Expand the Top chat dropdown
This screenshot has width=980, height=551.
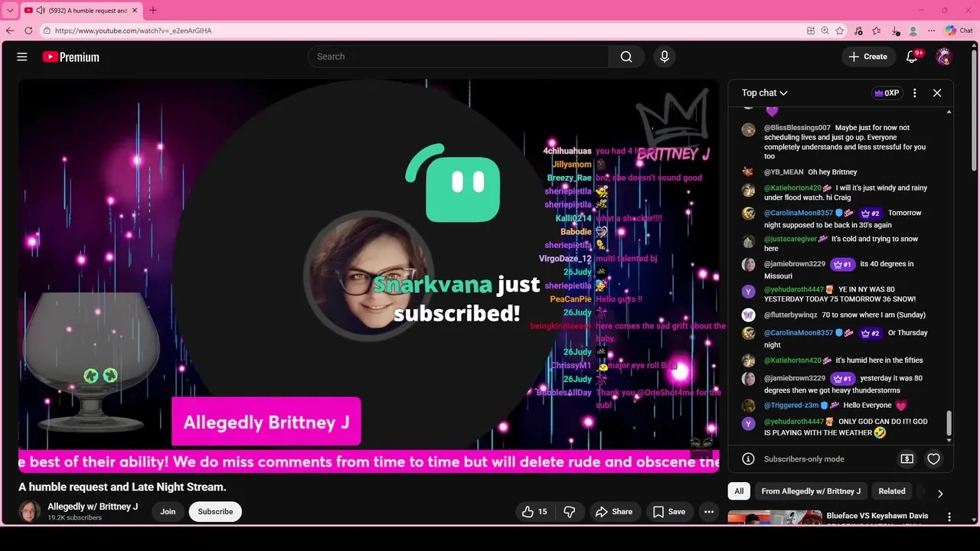(x=764, y=93)
